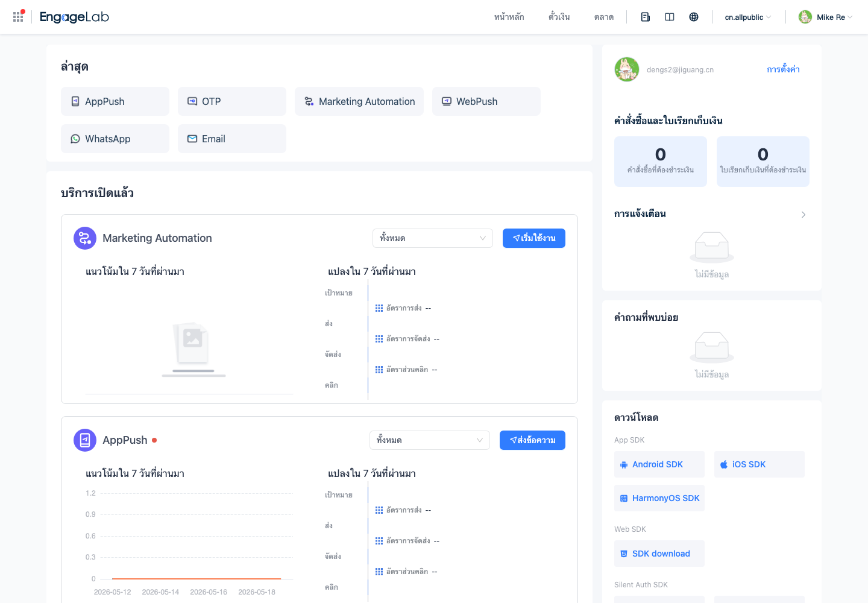Click the profile avatar beside dengs2@jiguang.cn
The height and width of the screenshot is (603, 868).
(x=627, y=69)
